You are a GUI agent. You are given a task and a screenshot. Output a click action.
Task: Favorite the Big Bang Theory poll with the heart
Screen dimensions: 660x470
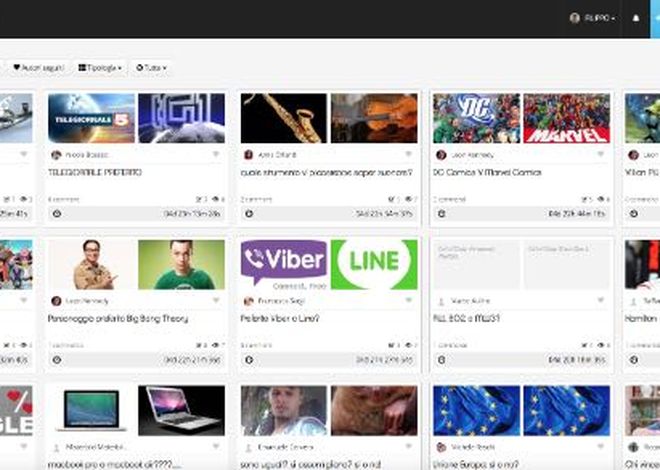(216, 300)
